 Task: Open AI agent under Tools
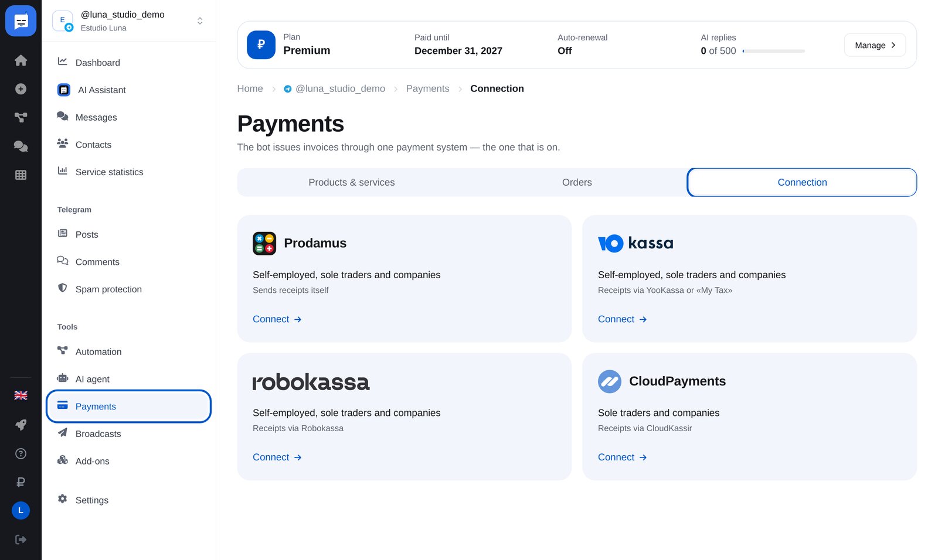(128, 379)
